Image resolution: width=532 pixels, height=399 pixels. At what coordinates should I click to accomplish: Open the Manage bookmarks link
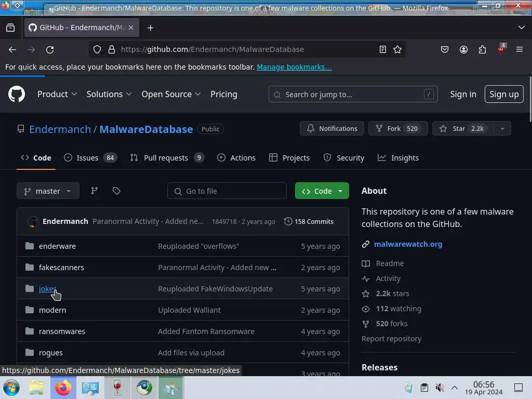(294, 67)
